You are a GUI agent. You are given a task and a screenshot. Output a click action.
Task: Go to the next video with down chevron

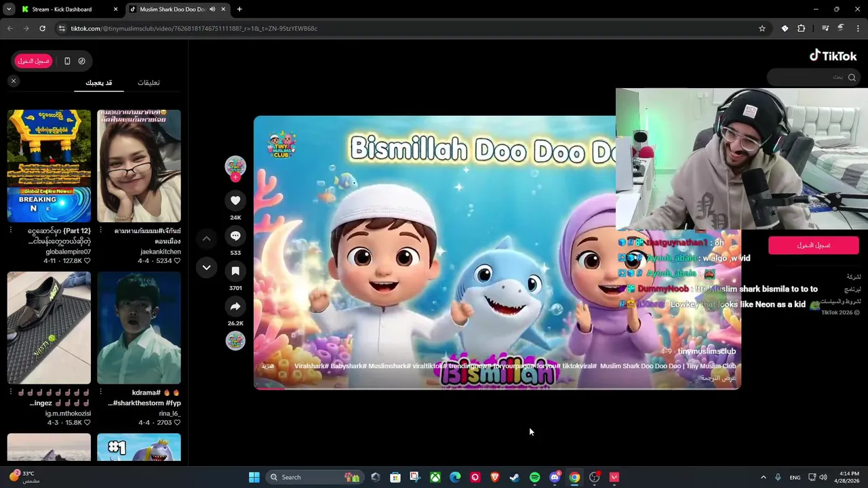click(x=206, y=268)
